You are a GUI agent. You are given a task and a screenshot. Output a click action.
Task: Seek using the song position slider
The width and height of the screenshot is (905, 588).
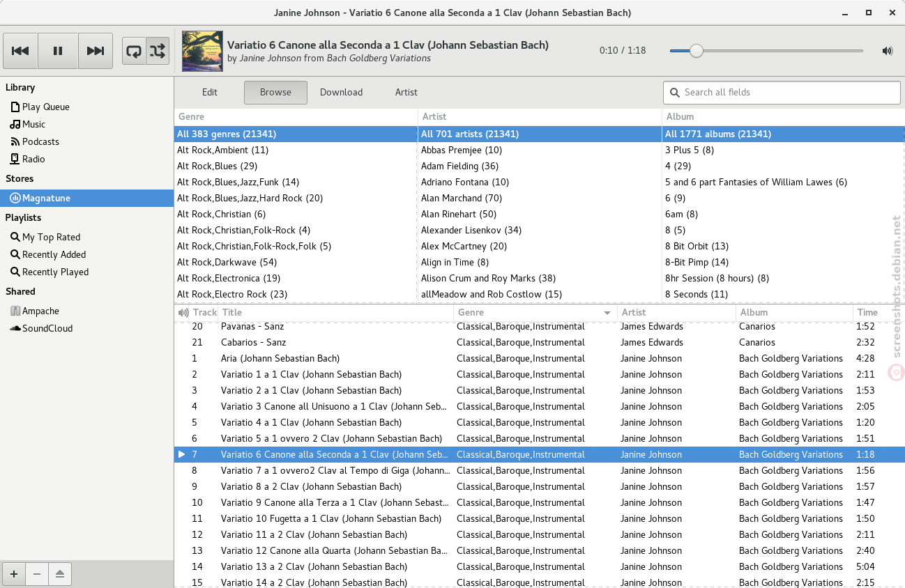pyautogui.click(x=766, y=50)
